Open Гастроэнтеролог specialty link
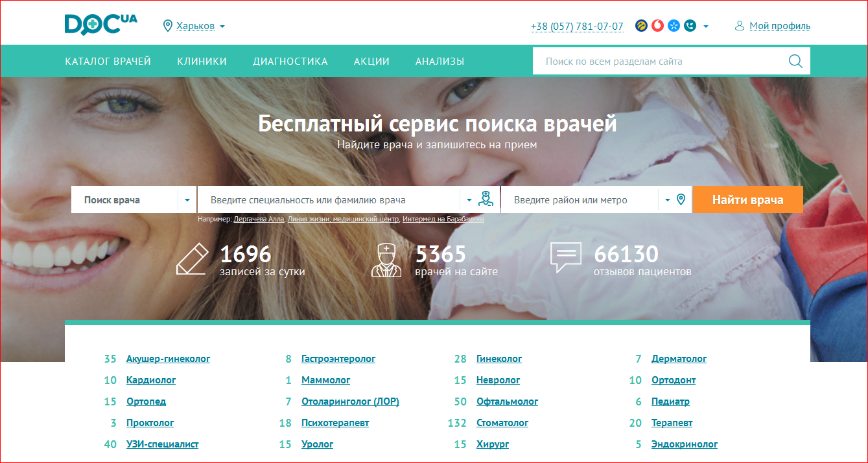This screenshot has height=463, width=868. (338, 359)
